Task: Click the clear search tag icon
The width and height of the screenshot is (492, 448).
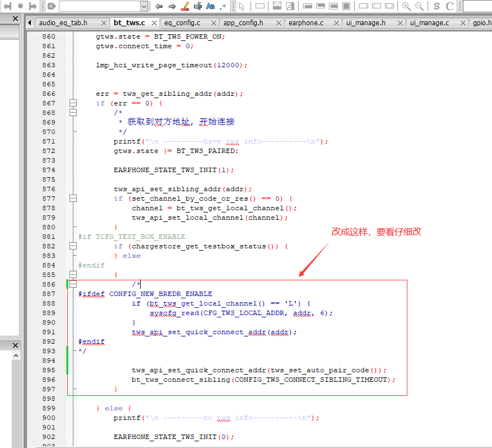Action: [52, 6]
